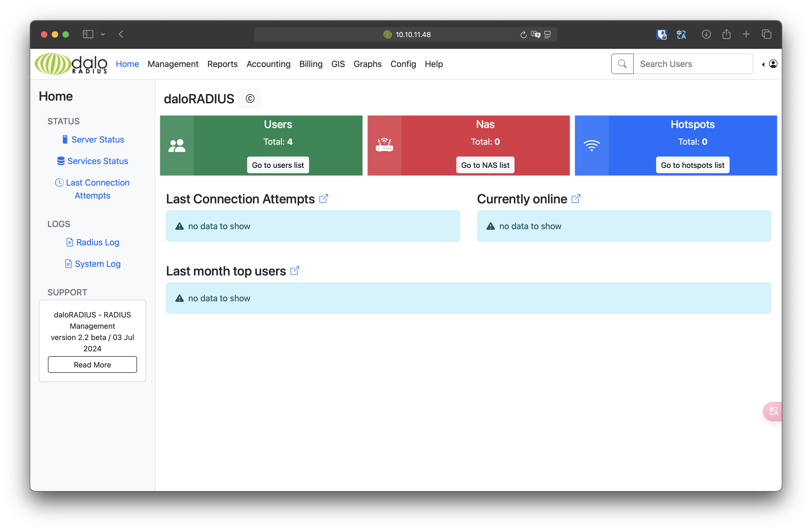Open the user account icon
Screen dimensions: 812x531
773,64
